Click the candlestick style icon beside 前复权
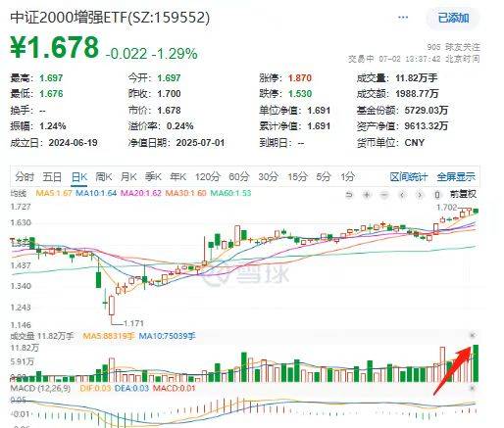 click(x=437, y=195)
